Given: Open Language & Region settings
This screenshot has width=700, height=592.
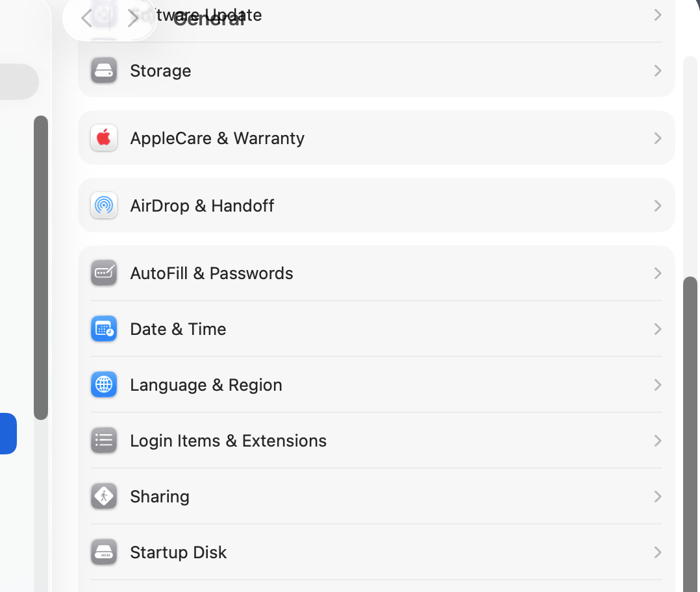Looking at the screenshot, I should tap(206, 385).
